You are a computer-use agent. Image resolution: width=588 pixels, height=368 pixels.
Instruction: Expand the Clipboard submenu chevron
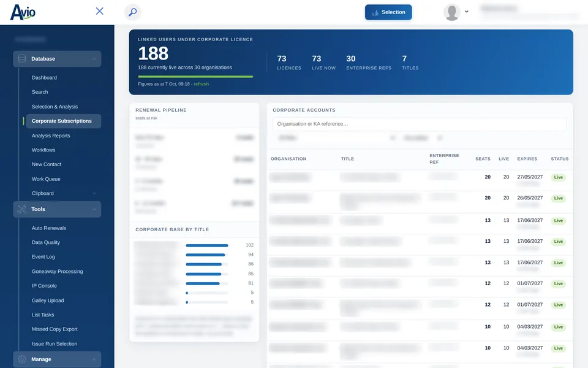coord(94,193)
